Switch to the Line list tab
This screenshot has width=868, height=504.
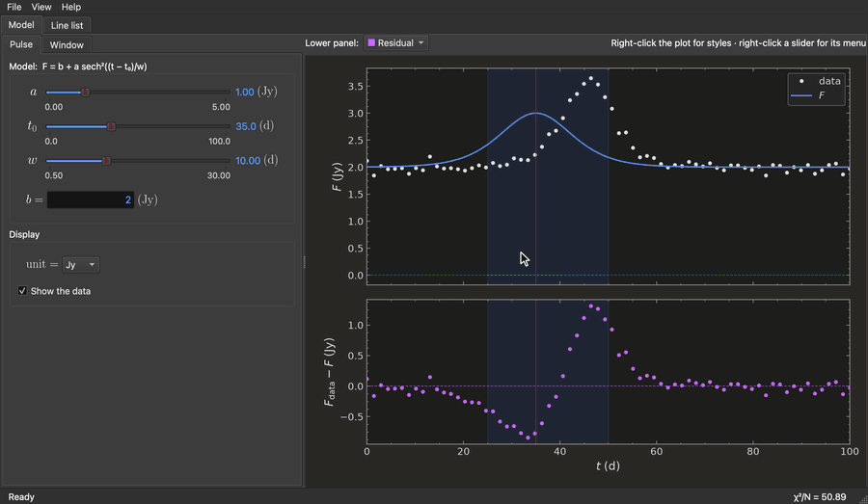click(x=67, y=25)
